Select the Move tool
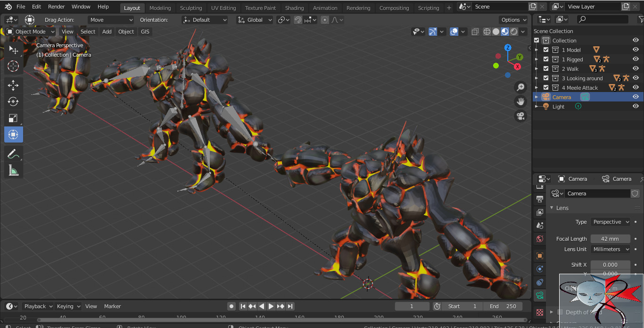 click(x=13, y=85)
